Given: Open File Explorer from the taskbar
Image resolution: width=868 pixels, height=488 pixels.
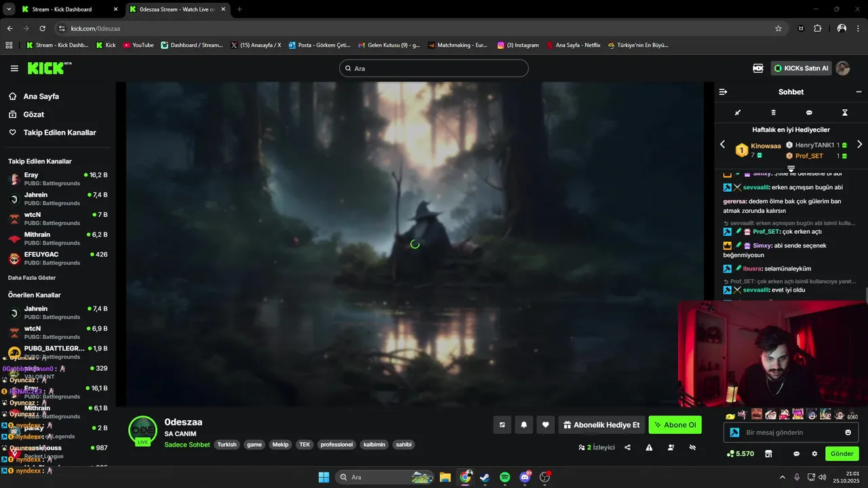Looking at the screenshot, I should click(x=445, y=477).
